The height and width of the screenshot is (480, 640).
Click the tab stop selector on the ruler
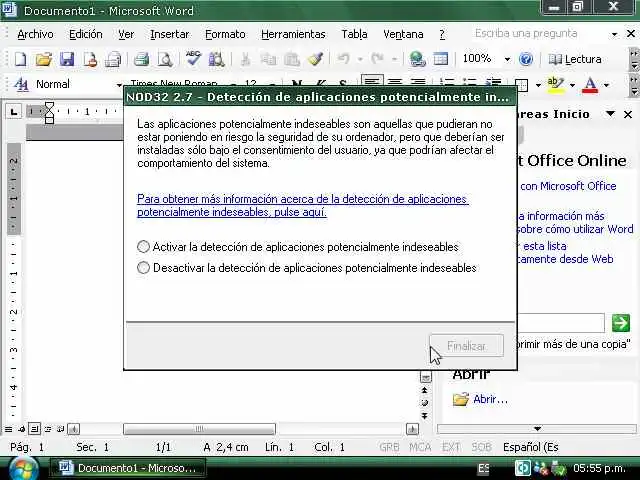pyautogui.click(x=14, y=111)
